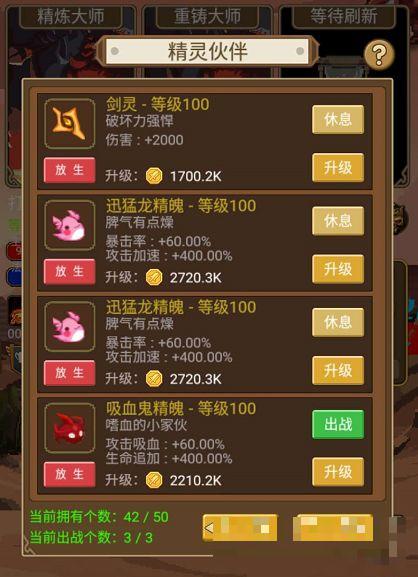Toggle first 迅猛龙精魄 to 休息
Viewport: 418px width, 577px height.
pos(338,221)
